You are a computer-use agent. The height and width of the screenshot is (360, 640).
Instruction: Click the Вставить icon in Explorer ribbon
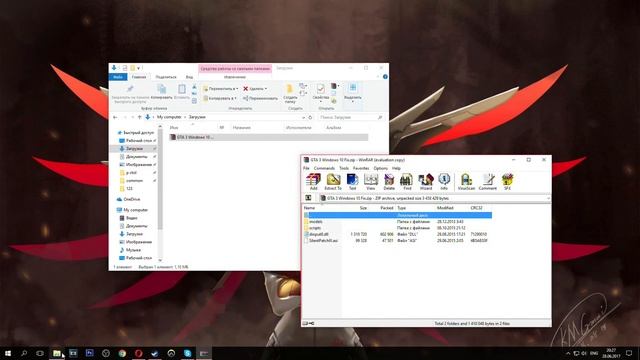[x=182, y=92]
